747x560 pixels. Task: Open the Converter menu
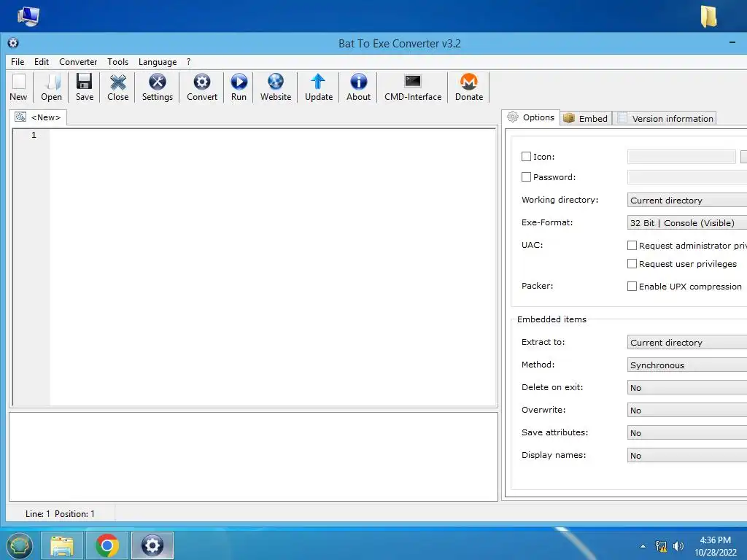pyautogui.click(x=78, y=62)
